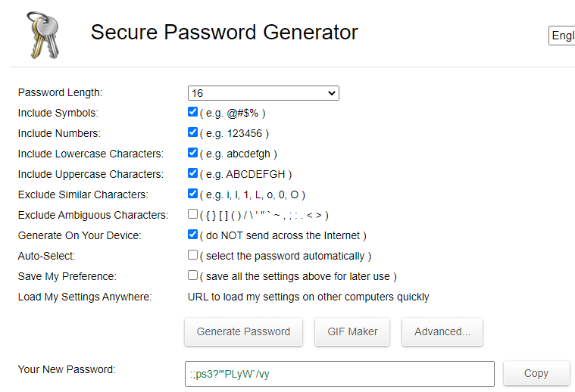Disable Include Lowercase Characters option

click(193, 153)
